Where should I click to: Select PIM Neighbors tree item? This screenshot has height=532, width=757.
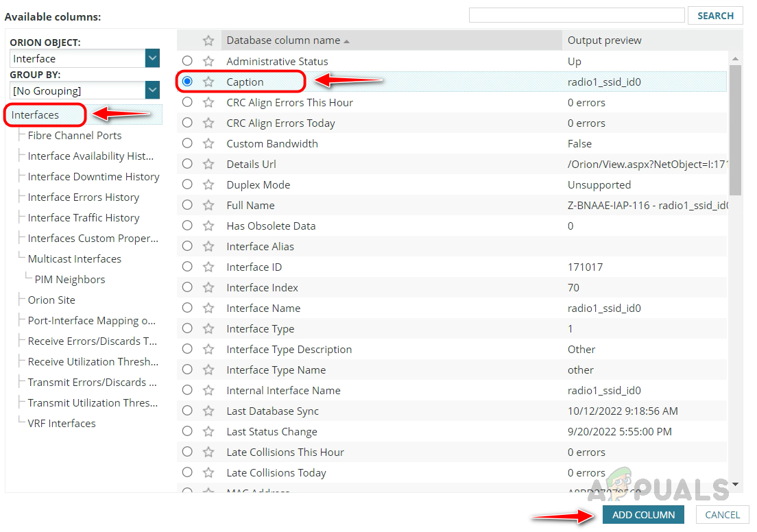(x=69, y=280)
